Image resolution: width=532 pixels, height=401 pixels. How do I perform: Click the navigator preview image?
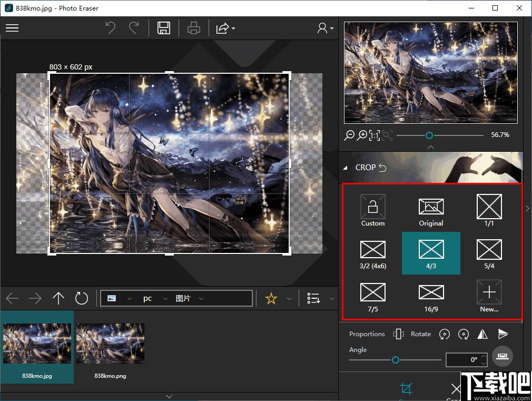[431, 73]
